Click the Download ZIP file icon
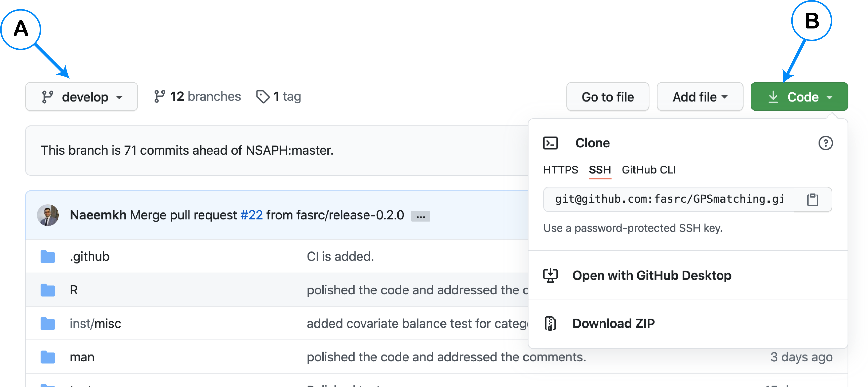The height and width of the screenshot is (387, 868). point(550,323)
